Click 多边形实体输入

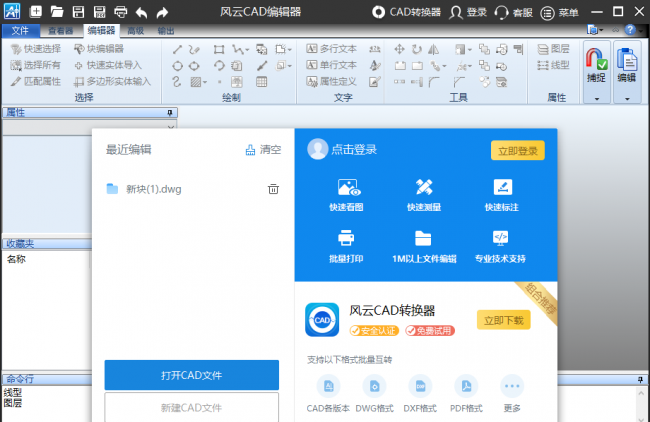tap(112, 81)
